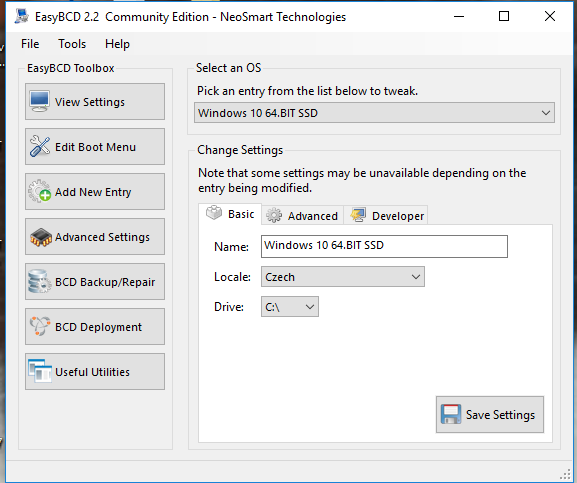The width and height of the screenshot is (577, 483).
Task: Click the windows icon on Useful Utilities
Action: (40, 371)
